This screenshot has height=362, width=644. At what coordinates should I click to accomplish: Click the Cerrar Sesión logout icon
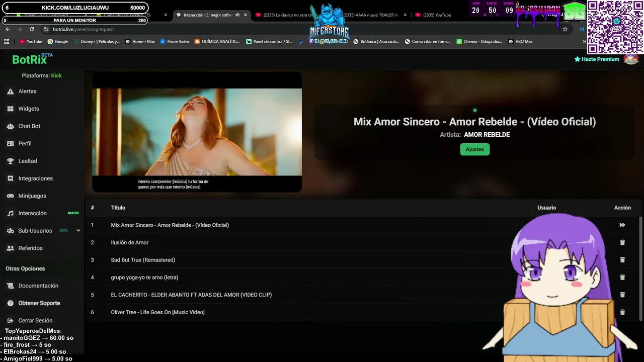[x=10, y=321]
